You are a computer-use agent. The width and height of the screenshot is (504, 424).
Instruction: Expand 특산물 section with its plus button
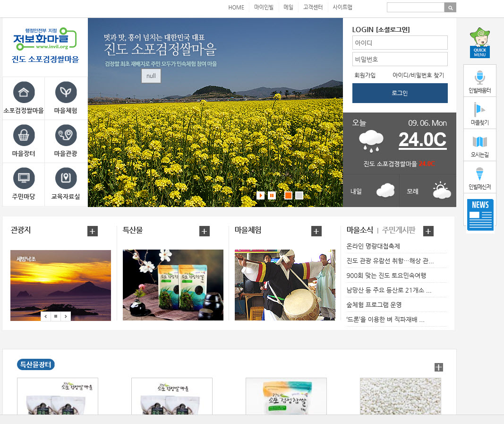coord(204,231)
